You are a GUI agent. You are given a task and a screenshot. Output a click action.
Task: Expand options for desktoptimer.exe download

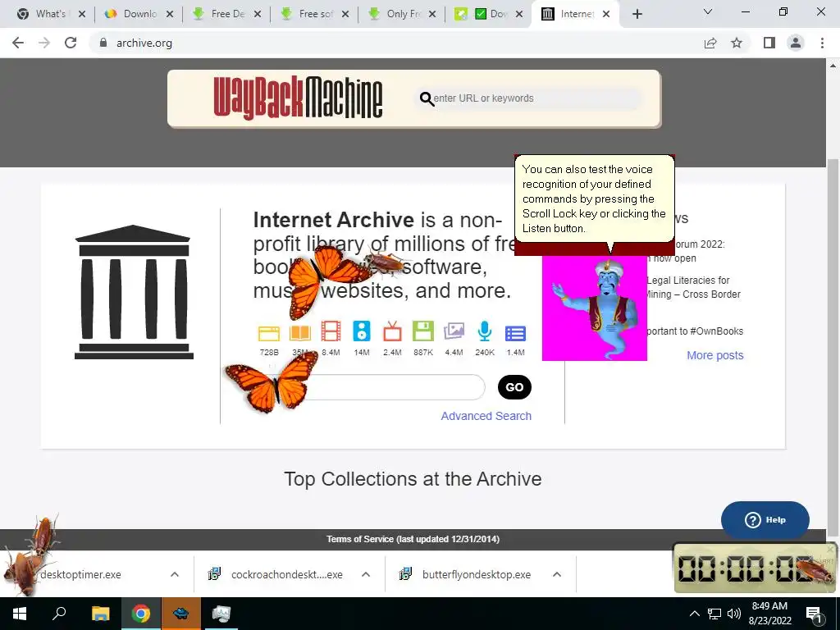coord(175,574)
